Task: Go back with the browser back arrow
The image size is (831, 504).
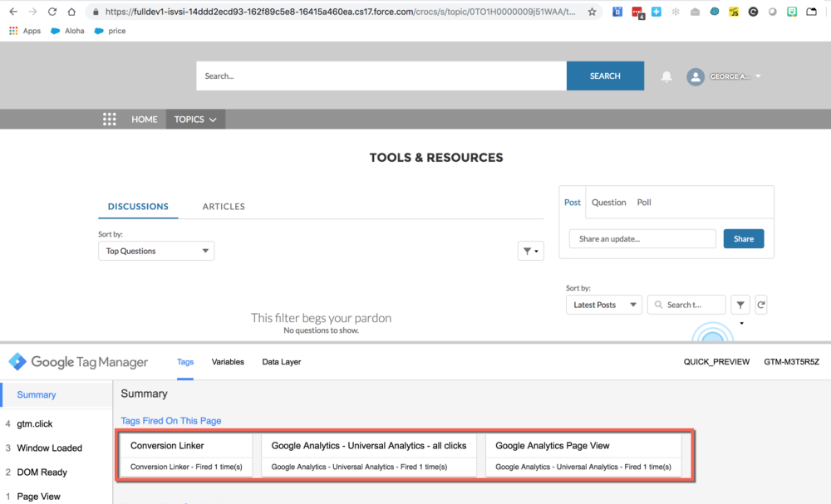Action: (13, 11)
